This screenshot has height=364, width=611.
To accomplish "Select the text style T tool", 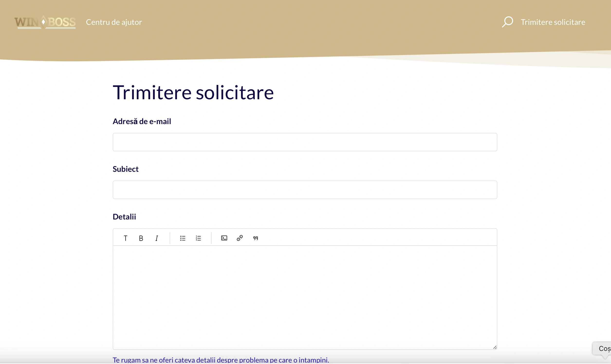I will [125, 238].
